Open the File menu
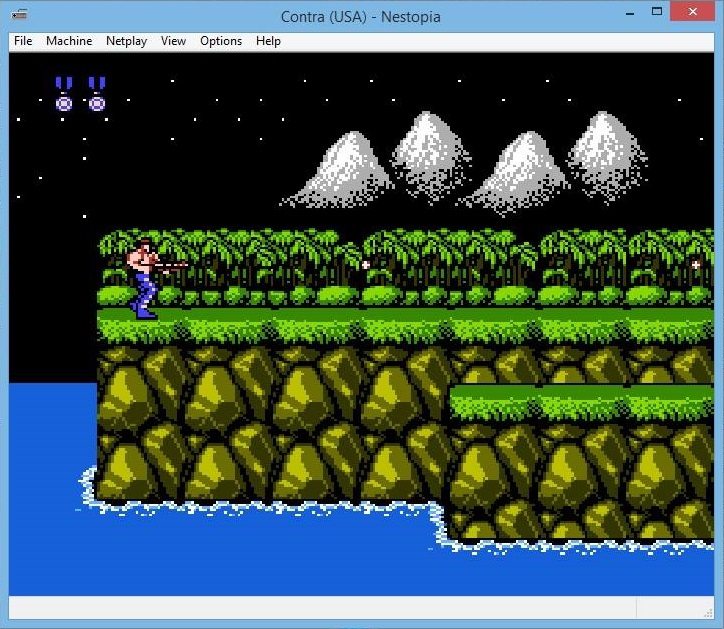The height and width of the screenshot is (629, 724). point(23,41)
